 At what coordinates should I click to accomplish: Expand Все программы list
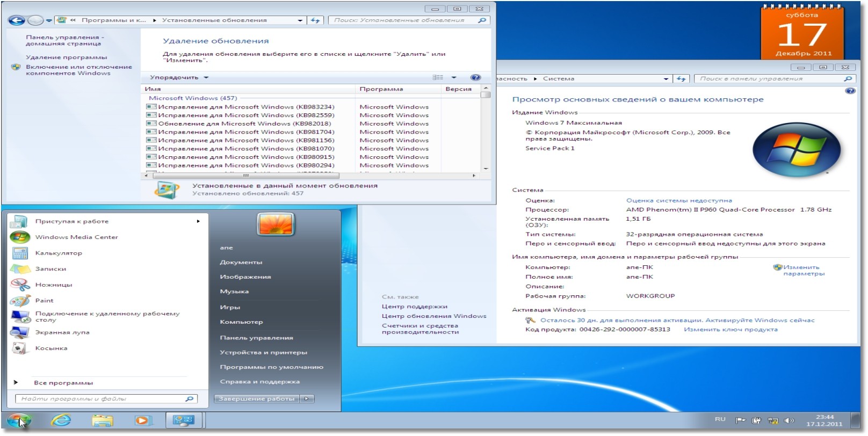[x=63, y=383]
